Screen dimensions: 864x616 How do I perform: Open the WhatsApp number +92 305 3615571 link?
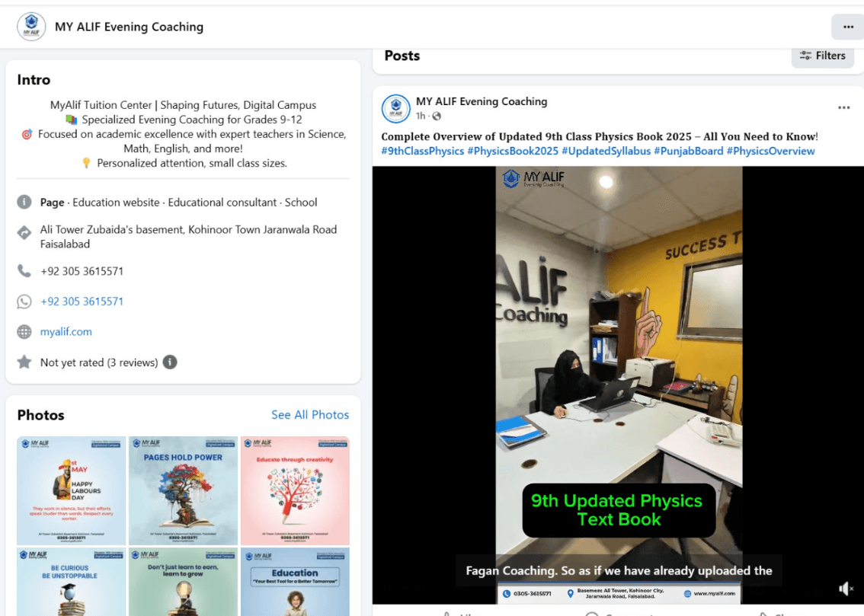[82, 302]
